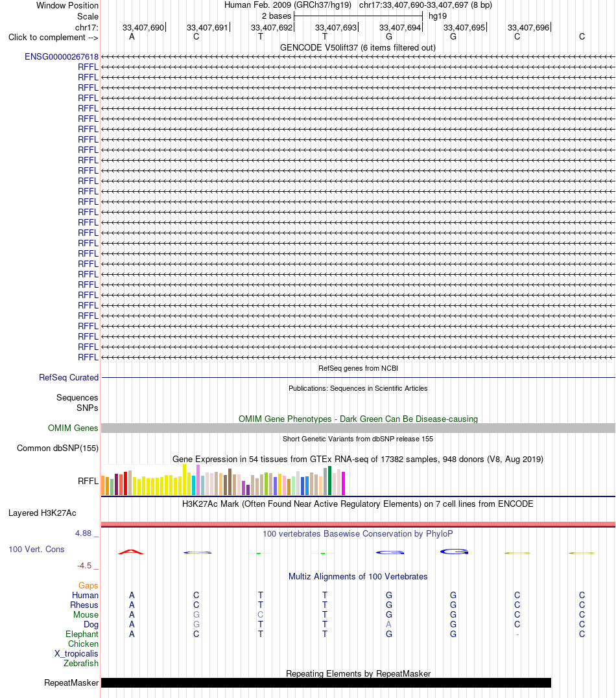Click the RefSeq Curated intron line
This screenshot has width=616, height=698.
tap(358, 377)
